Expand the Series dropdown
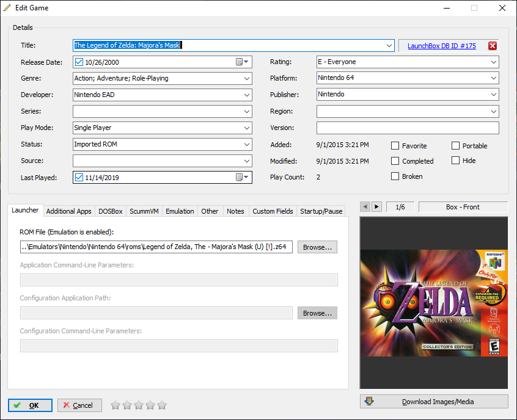The image size is (517, 420). [247, 111]
